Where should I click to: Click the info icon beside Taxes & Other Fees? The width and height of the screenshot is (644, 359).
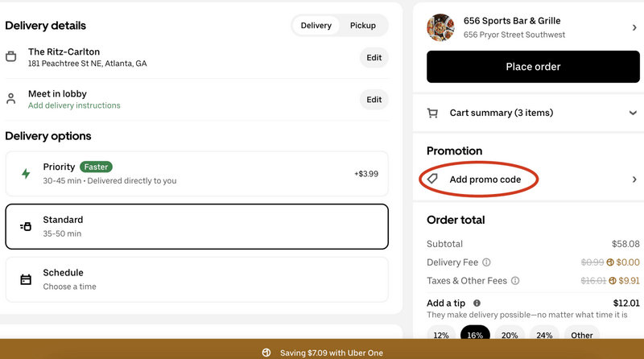pos(515,281)
